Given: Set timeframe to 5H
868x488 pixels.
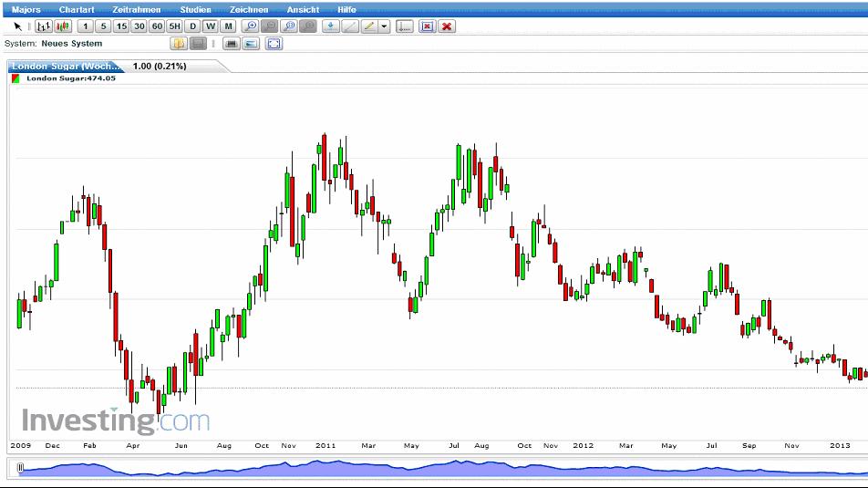Looking at the screenshot, I should [x=175, y=26].
